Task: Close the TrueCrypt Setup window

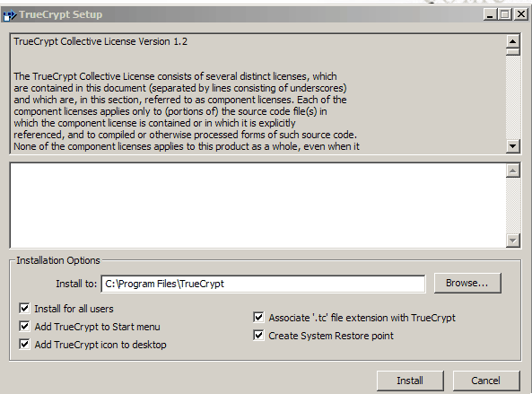Action: click(x=520, y=14)
